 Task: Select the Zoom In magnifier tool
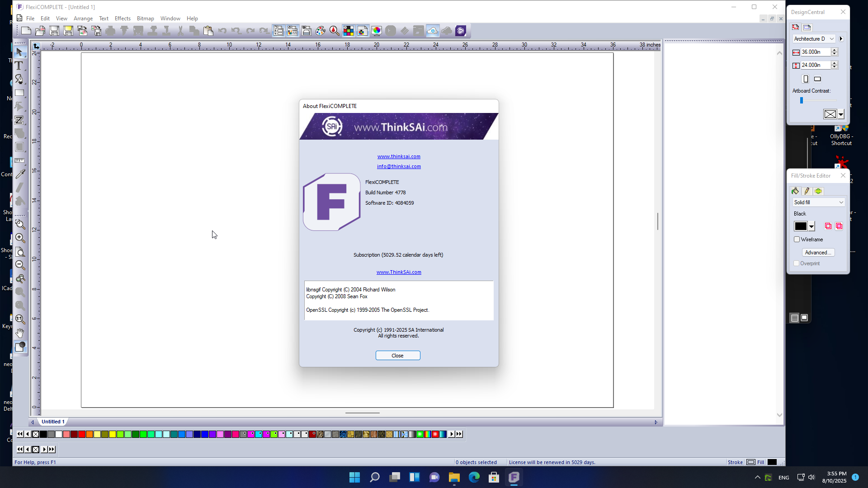[20, 238]
